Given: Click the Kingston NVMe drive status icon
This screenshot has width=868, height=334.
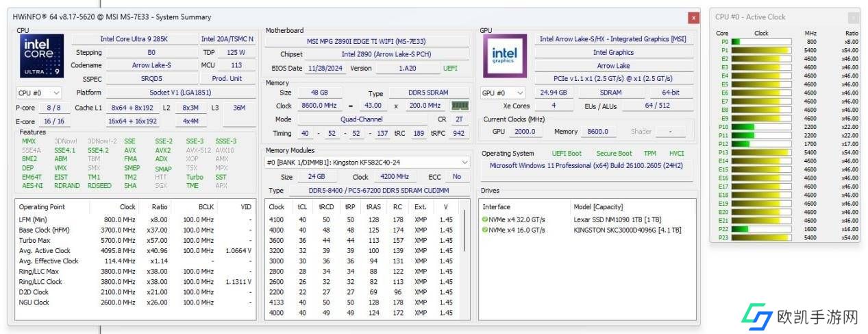Looking at the screenshot, I should 485,230.
